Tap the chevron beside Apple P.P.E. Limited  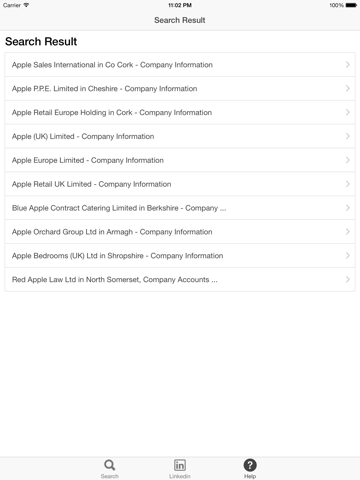pos(348,88)
